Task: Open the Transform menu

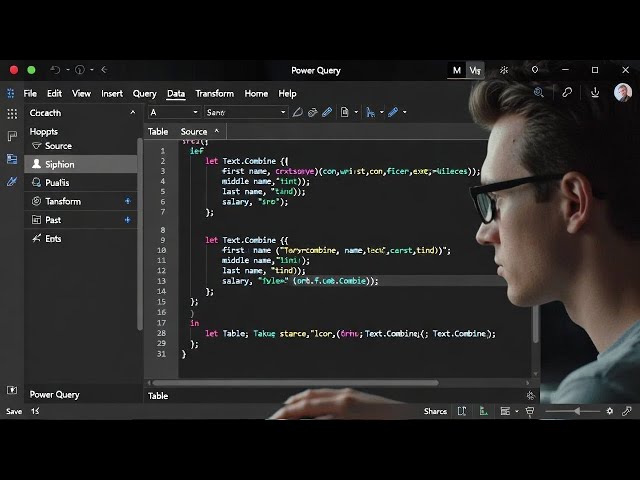Action: 215,93
